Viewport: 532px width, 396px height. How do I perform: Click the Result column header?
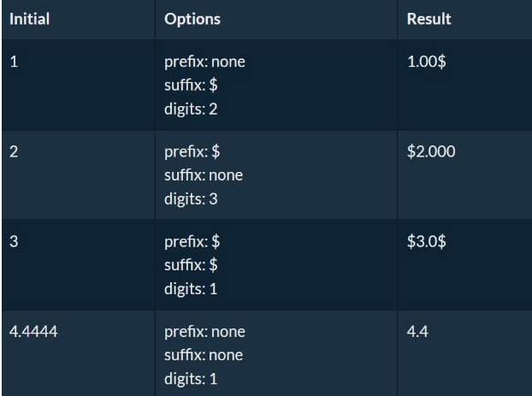[x=464, y=20]
